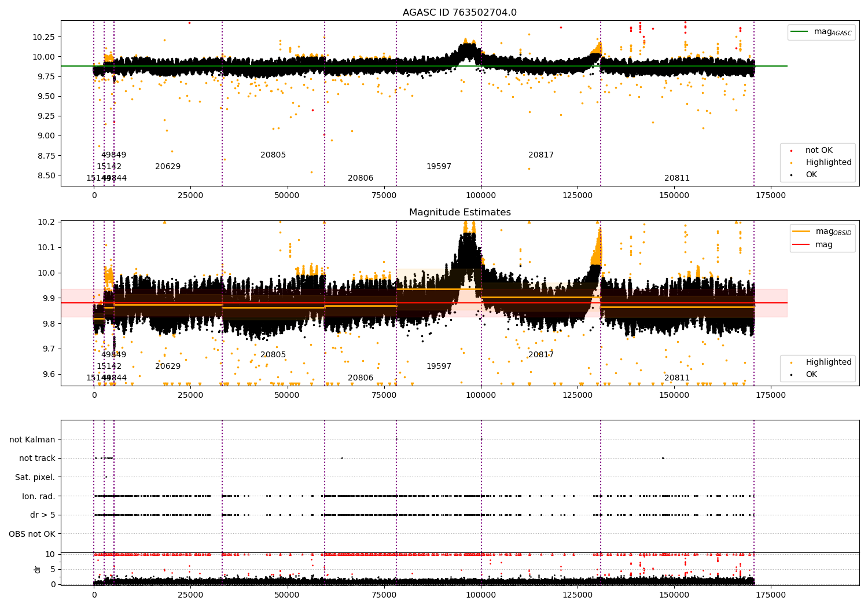Select 'not OK' legend entry in top plot

819,151
